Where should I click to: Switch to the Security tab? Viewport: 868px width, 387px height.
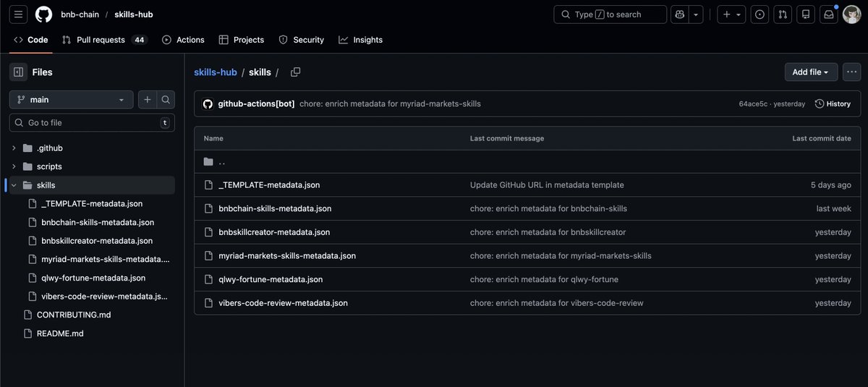point(302,40)
